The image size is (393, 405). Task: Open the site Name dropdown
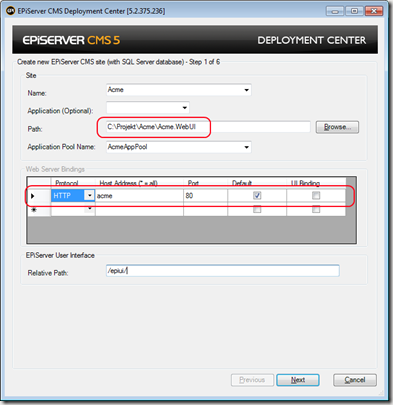tap(246, 90)
